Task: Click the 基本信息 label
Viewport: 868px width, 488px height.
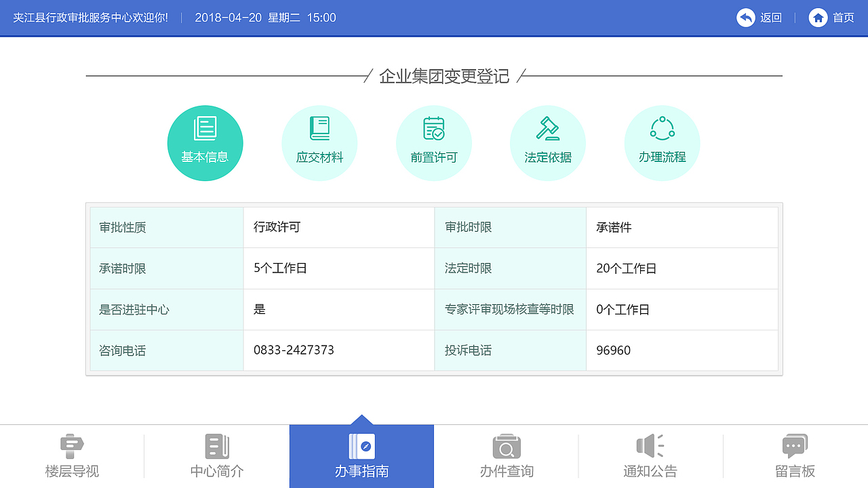Action: click(x=205, y=157)
